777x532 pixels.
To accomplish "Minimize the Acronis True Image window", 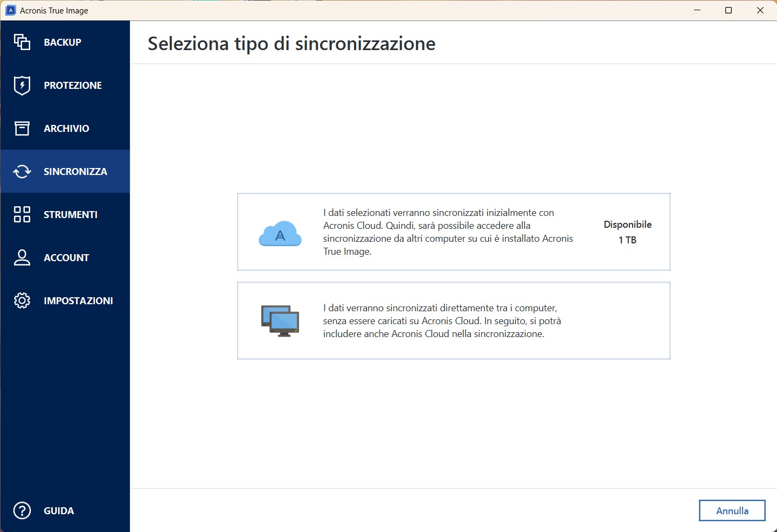I will pyautogui.click(x=697, y=10).
